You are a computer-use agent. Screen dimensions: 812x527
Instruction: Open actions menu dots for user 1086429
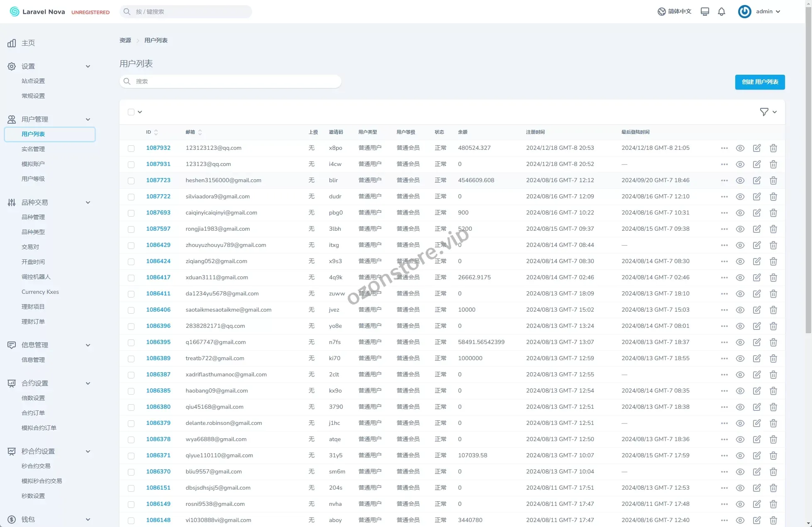tap(724, 245)
